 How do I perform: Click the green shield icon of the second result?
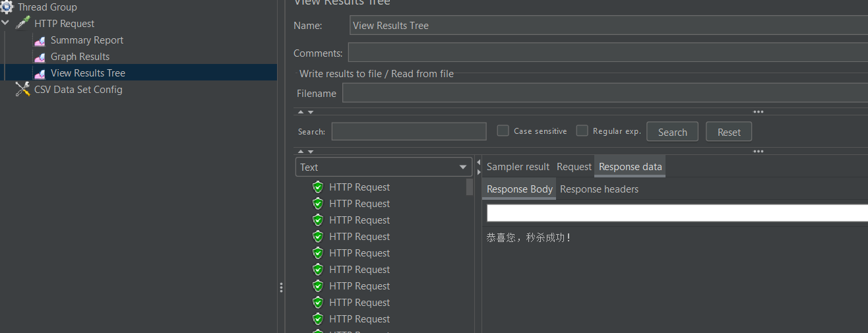tap(318, 204)
